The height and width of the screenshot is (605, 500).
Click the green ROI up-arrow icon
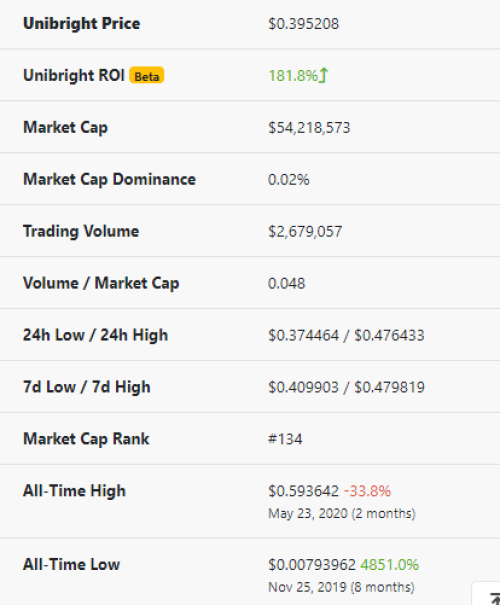pos(323,75)
